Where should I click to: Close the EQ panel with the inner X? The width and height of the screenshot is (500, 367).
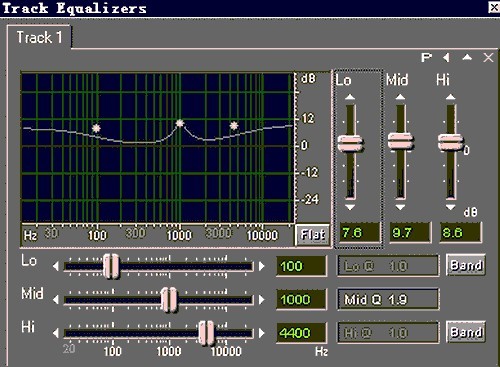pyautogui.click(x=488, y=58)
